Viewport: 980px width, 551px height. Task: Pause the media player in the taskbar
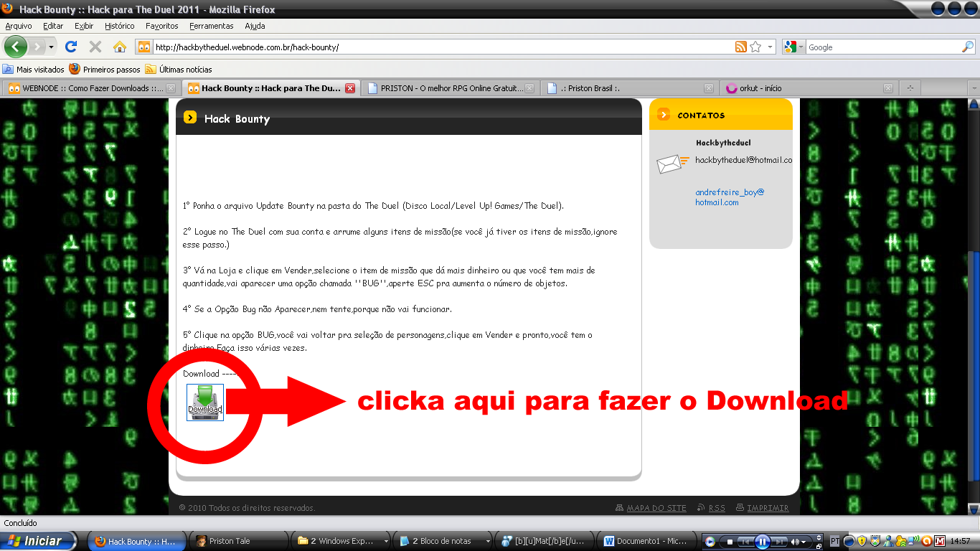[762, 542]
